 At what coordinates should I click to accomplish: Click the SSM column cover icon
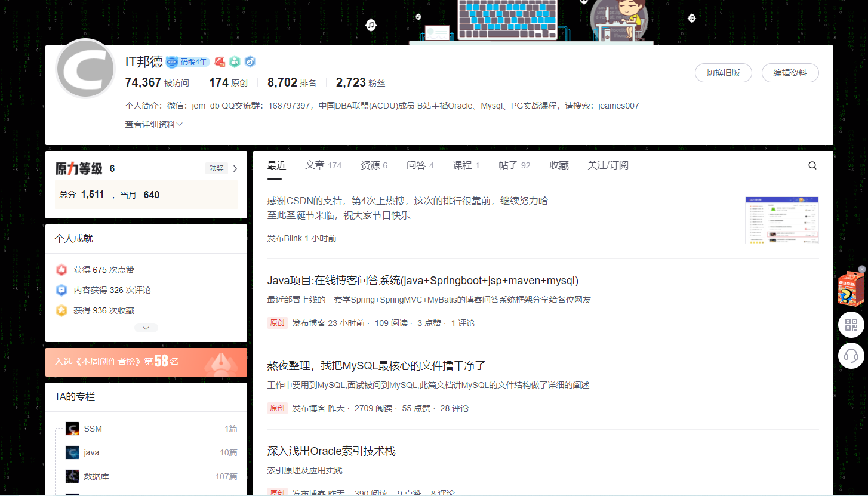pyautogui.click(x=72, y=429)
